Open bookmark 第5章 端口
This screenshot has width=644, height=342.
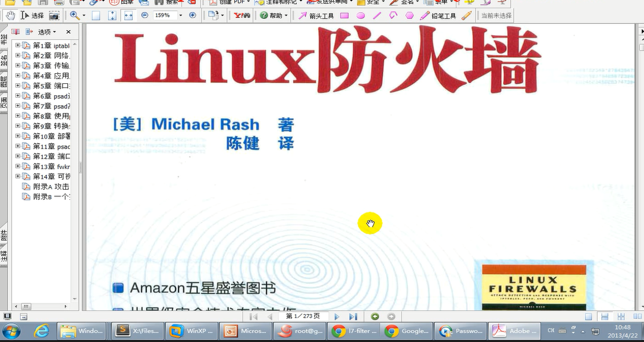click(51, 86)
